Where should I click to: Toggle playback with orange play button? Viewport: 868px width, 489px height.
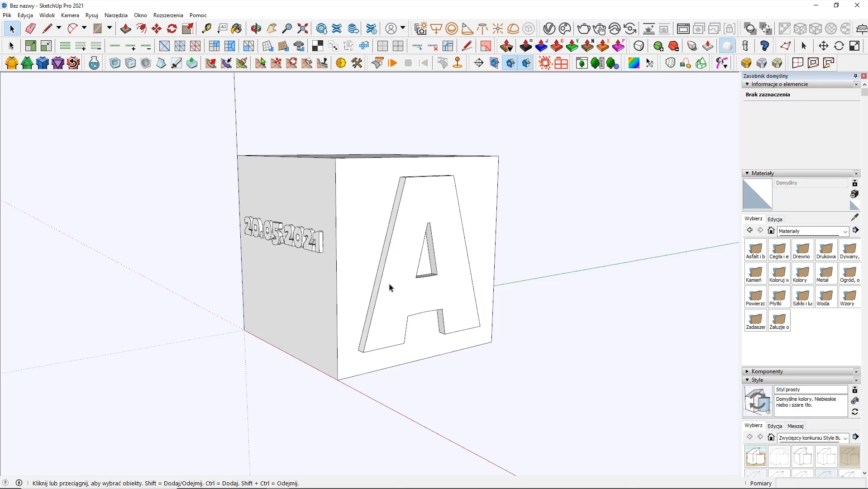(x=393, y=63)
